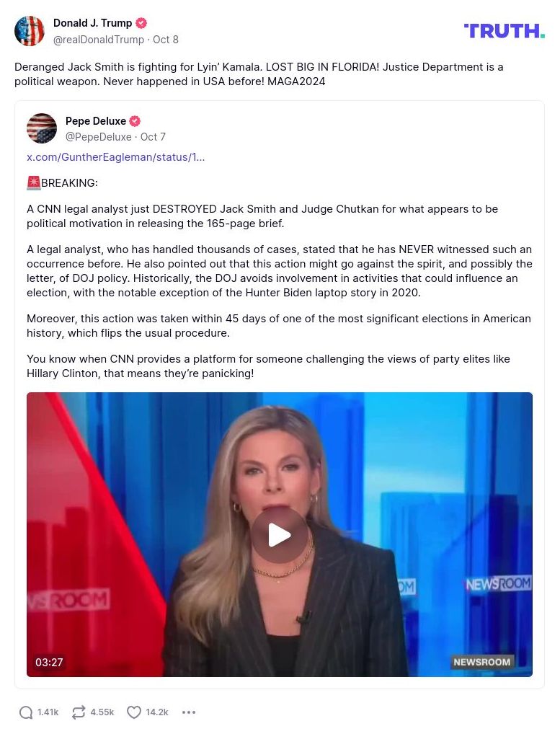The width and height of the screenshot is (560, 734).
Task: Open the Oct 8 post timestamp
Action: tap(166, 40)
